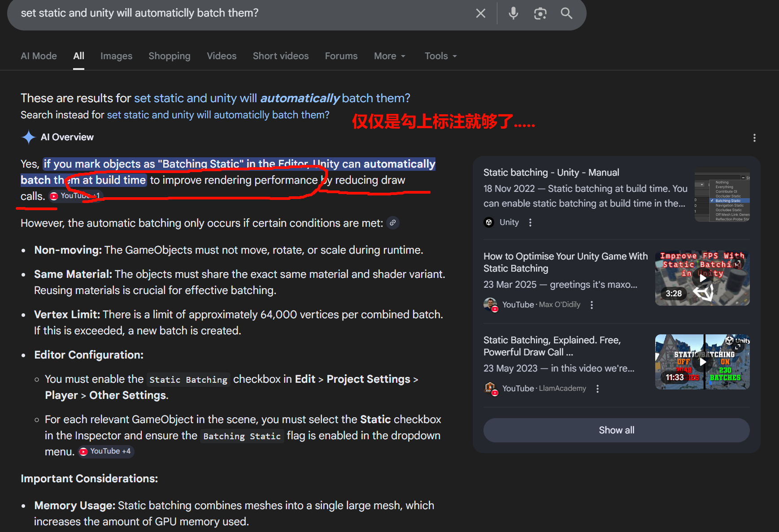The width and height of the screenshot is (779, 532).
Task: Click the 'Non-moving:' bullet heading
Action: click(x=68, y=250)
